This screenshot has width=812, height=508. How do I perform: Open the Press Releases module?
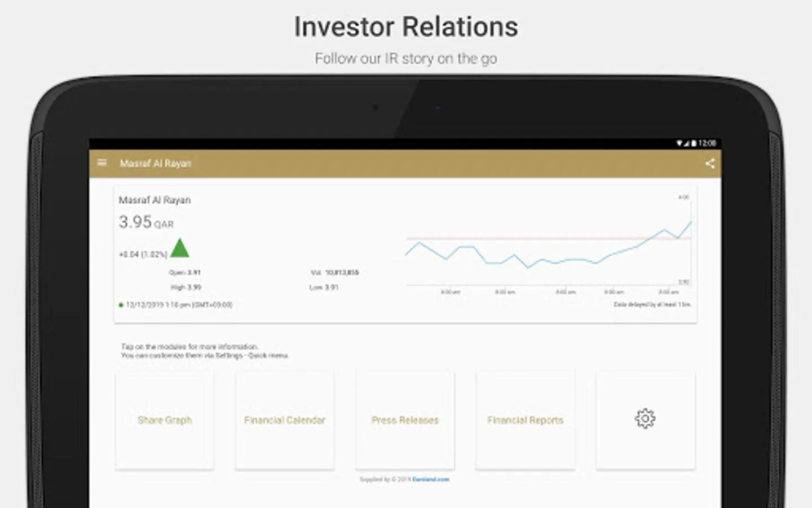pos(405,419)
